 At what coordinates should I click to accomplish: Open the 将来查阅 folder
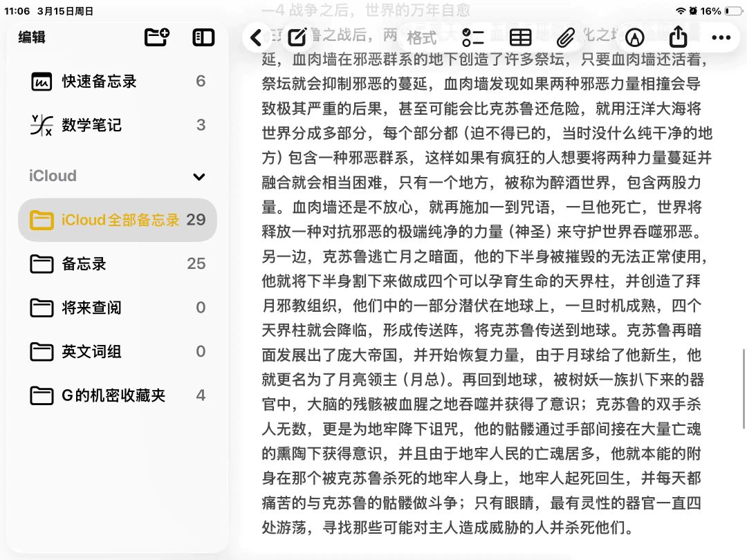118,308
